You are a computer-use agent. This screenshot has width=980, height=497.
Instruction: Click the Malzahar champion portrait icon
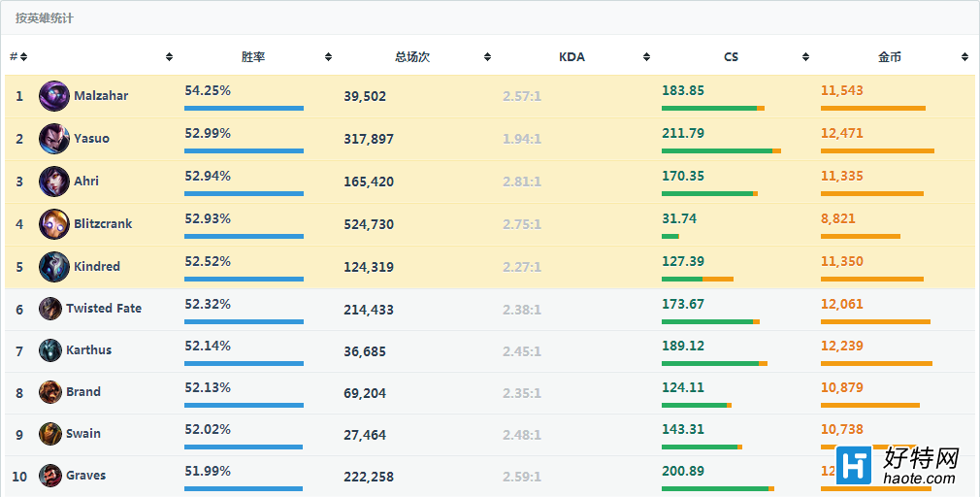click(54, 96)
